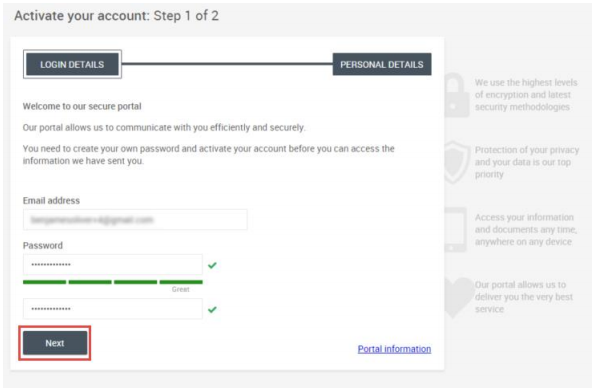Click the Next button

[55, 343]
